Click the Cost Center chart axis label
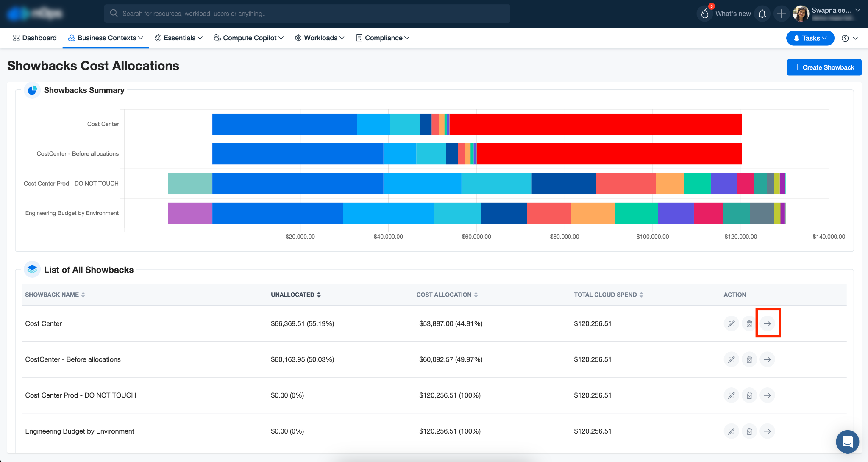The height and width of the screenshot is (462, 868). (103, 124)
